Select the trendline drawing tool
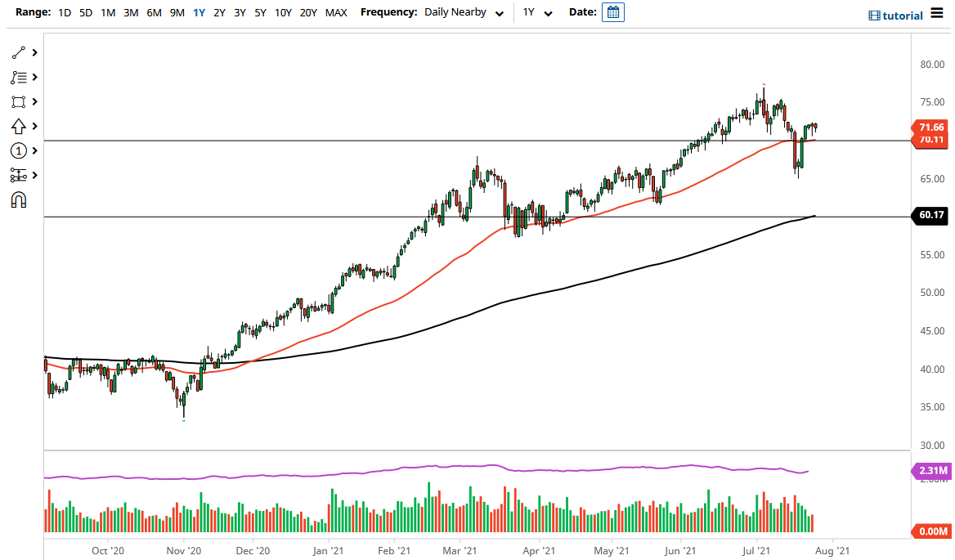This screenshot has height=560, width=955. pyautogui.click(x=17, y=52)
